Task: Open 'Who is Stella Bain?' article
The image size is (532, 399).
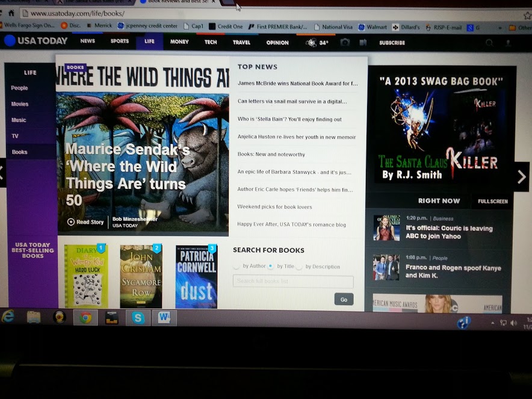Action: point(289,119)
